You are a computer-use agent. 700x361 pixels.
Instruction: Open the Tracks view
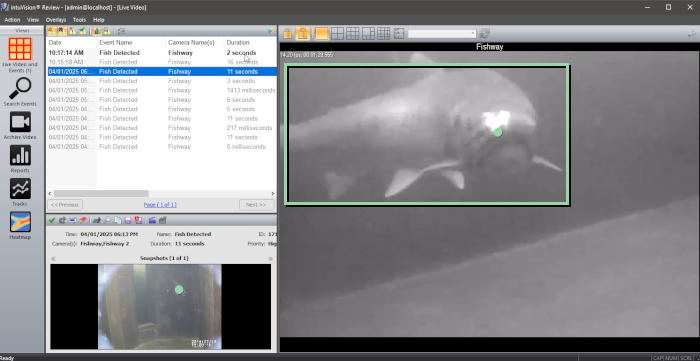pos(20,192)
